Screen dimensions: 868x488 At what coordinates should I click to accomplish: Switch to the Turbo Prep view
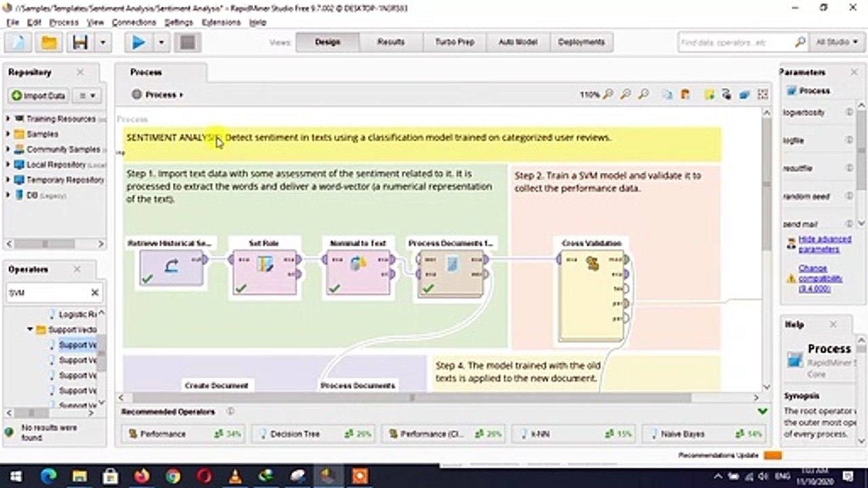pos(454,42)
